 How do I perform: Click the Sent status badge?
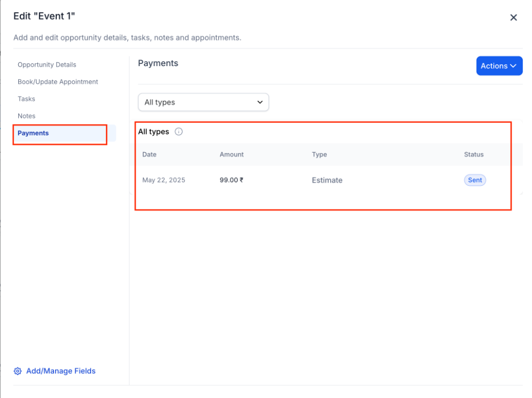point(475,180)
